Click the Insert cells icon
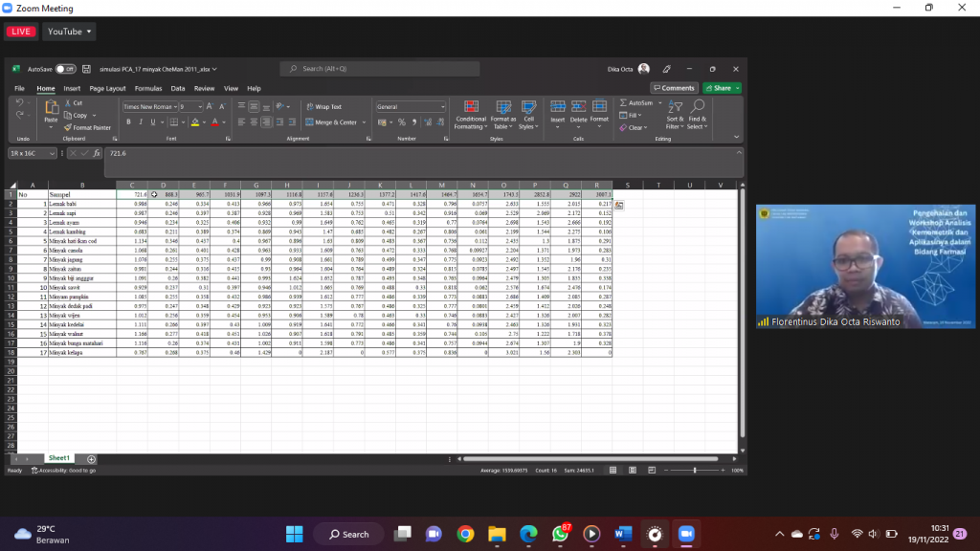 pos(558,107)
